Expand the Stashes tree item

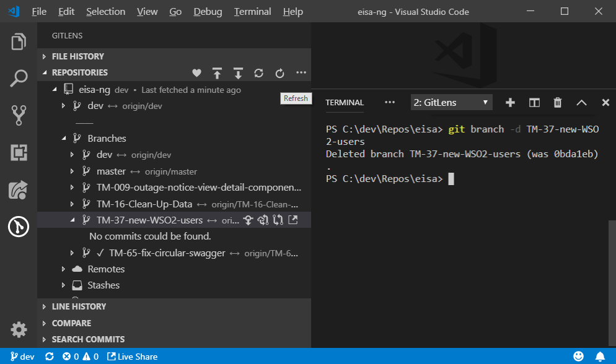pos(103,285)
